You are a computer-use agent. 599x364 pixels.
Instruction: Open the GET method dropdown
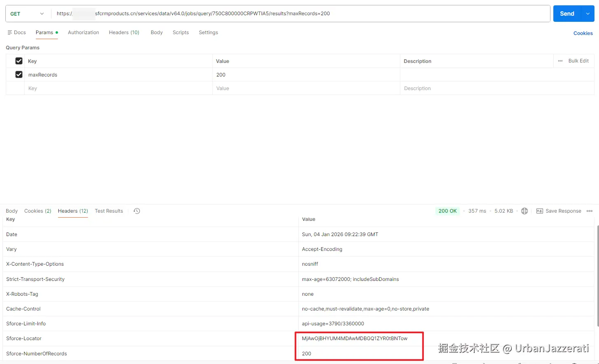[27, 14]
